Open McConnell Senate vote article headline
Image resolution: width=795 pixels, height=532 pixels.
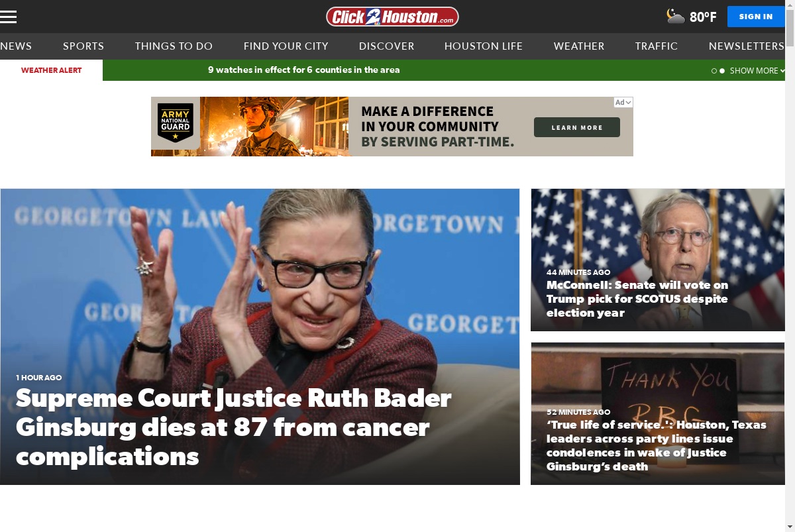(637, 299)
